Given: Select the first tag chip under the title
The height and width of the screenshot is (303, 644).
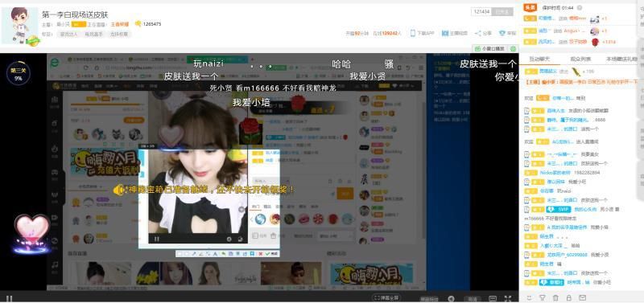Looking at the screenshot, I should [x=69, y=34].
